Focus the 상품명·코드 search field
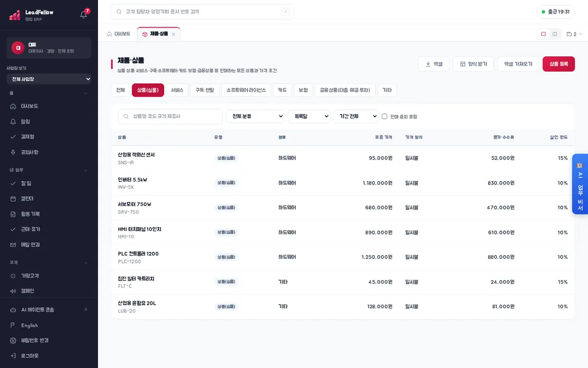The width and height of the screenshot is (588, 368). pos(170,116)
